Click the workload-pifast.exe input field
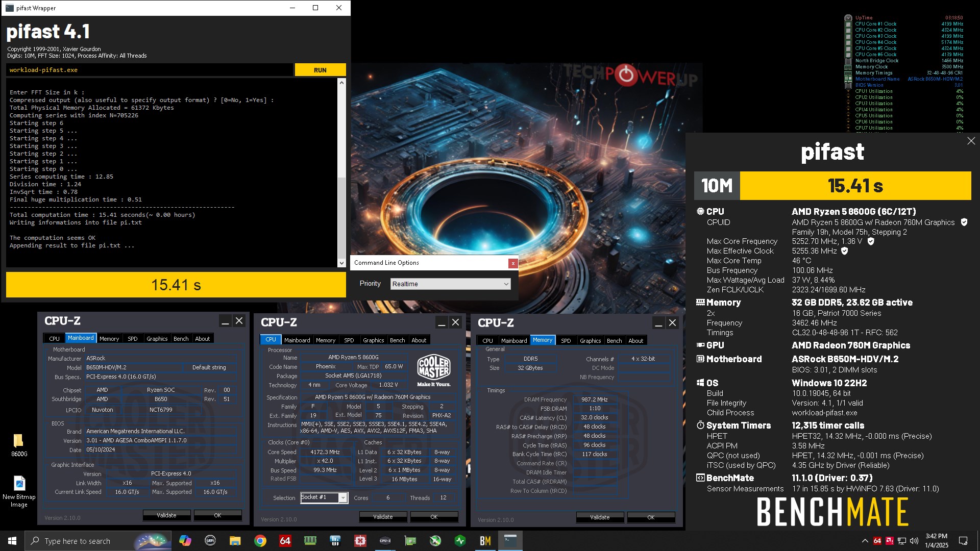This screenshot has width=980, height=551. point(150,70)
